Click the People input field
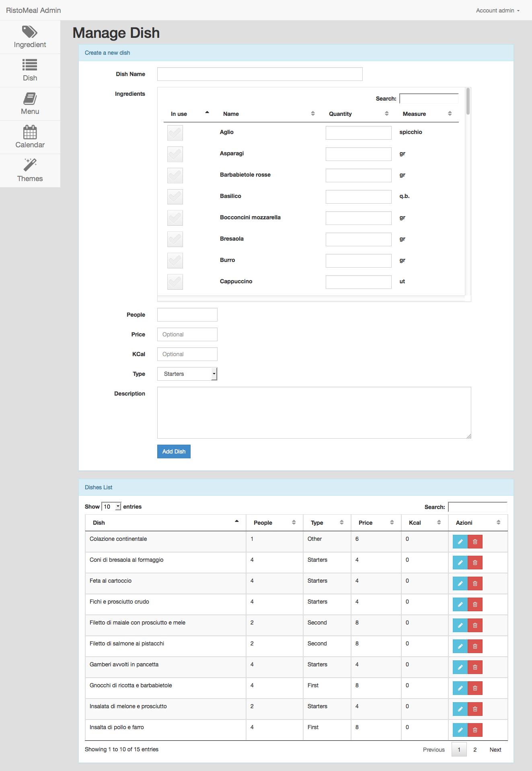The image size is (532, 771). pyautogui.click(x=187, y=315)
